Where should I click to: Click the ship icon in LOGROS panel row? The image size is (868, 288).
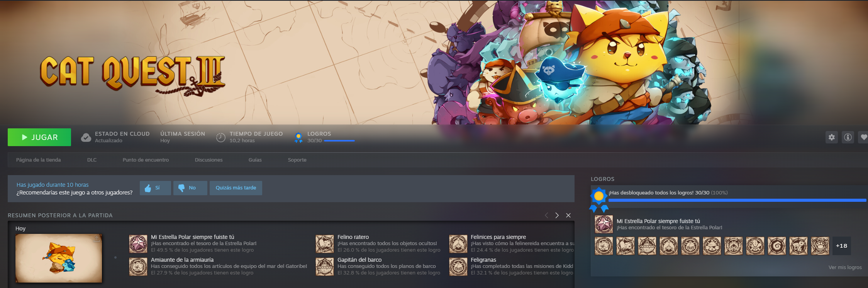pyautogui.click(x=647, y=246)
